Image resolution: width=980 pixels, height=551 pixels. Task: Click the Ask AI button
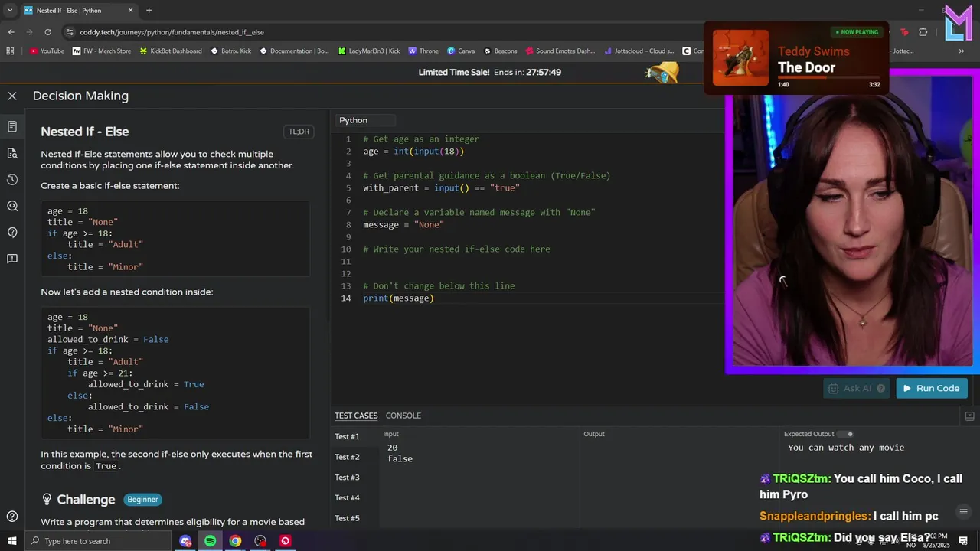click(x=857, y=388)
